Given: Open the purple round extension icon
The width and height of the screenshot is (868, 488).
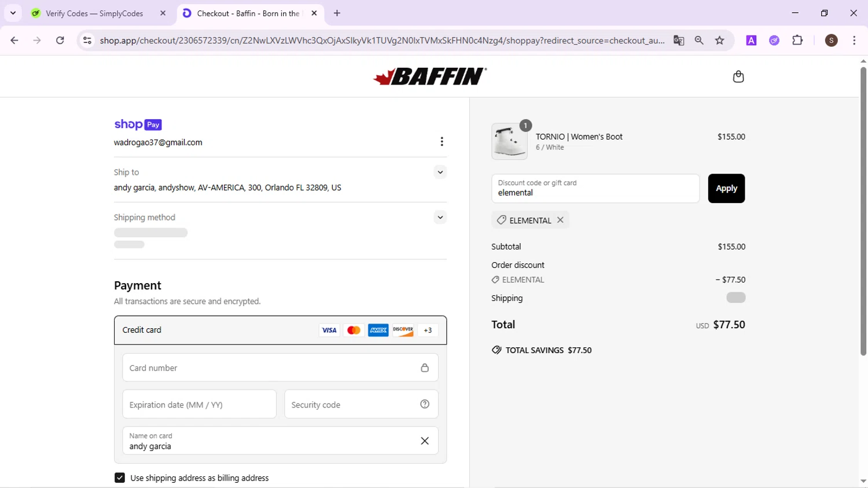Looking at the screenshot, I should pyautogui.click(x=774, y=41).
